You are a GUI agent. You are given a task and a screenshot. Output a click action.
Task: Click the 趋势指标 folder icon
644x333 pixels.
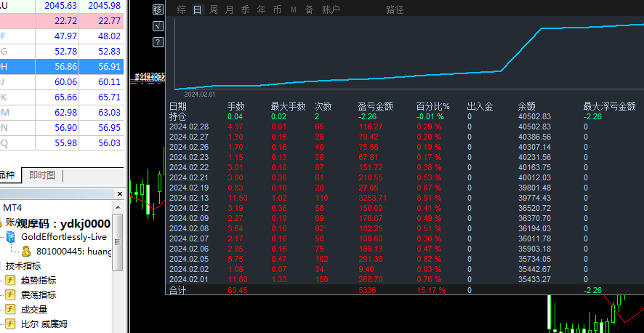tap(10, 281)
